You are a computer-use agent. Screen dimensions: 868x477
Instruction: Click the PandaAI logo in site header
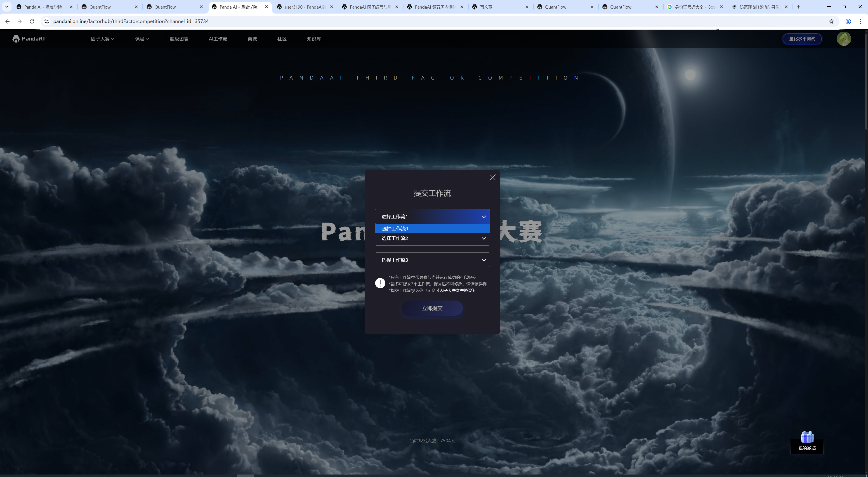[29, 39]
